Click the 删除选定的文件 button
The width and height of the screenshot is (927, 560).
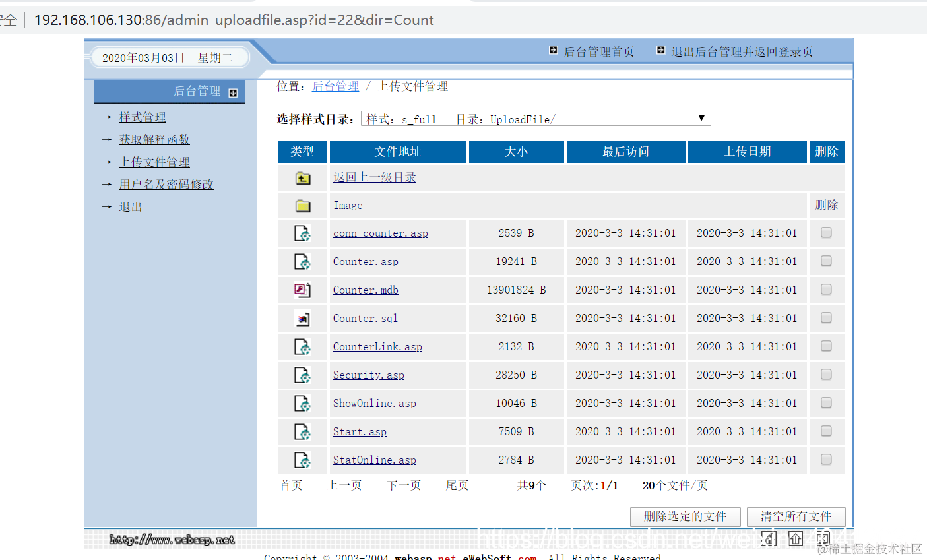[686, 516]
